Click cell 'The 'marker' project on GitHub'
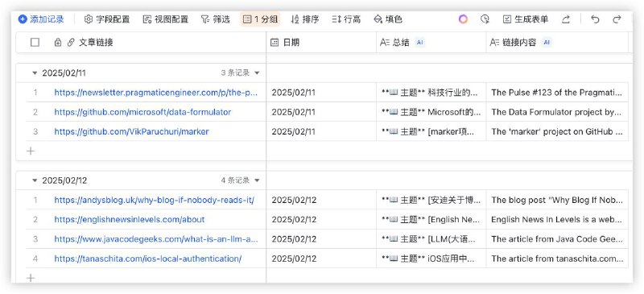Image resolution: width=644 pixels, height=294 pixels. click(557, 131)
